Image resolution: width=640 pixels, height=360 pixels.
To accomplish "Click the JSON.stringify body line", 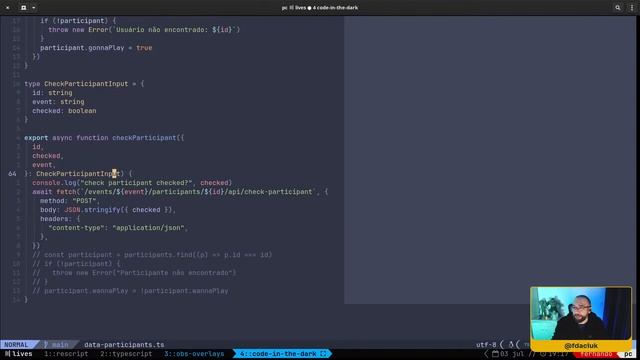I will 108,210.
